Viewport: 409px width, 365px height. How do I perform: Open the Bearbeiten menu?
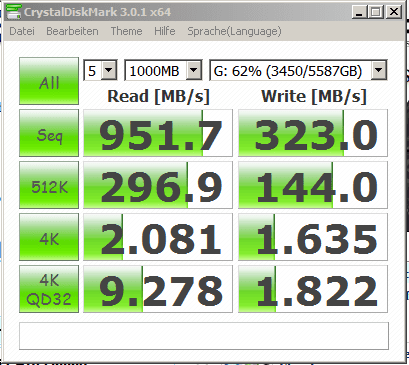[x=72, y=31]
